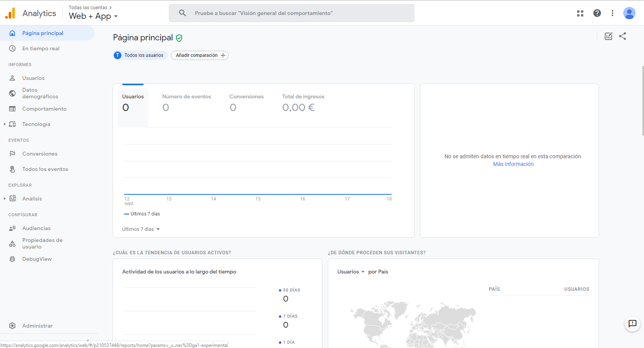
Task: Click the green verified shield icon
Action: coord(179,38)
